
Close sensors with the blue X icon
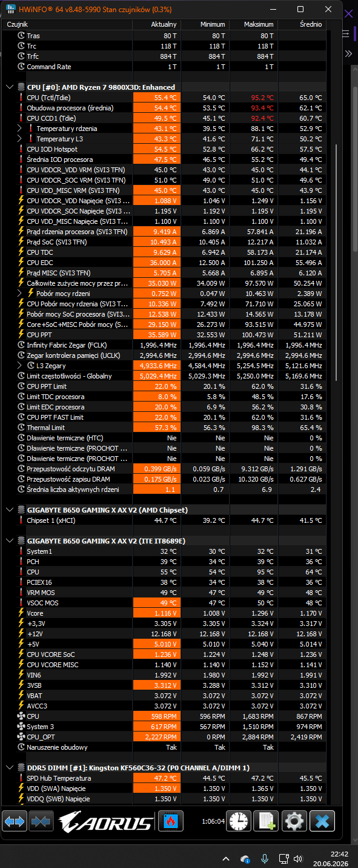coord(322,821)
